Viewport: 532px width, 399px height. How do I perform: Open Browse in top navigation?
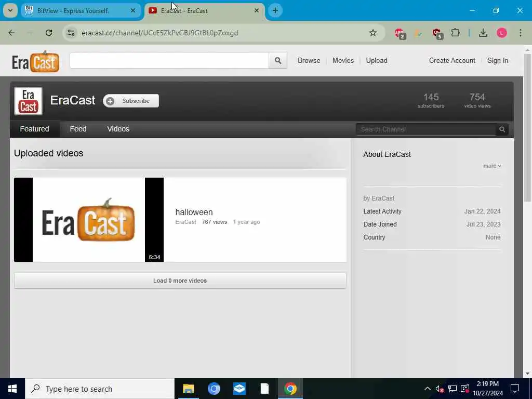click(309, 60)
